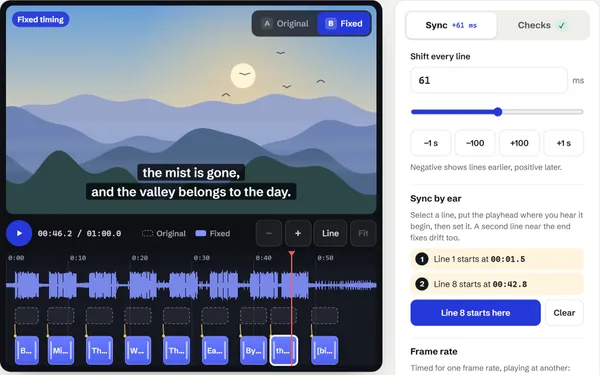The height and width of the screenshot is (375, 600).
Task: Open the Checks tab
Action: click(541, 25)
